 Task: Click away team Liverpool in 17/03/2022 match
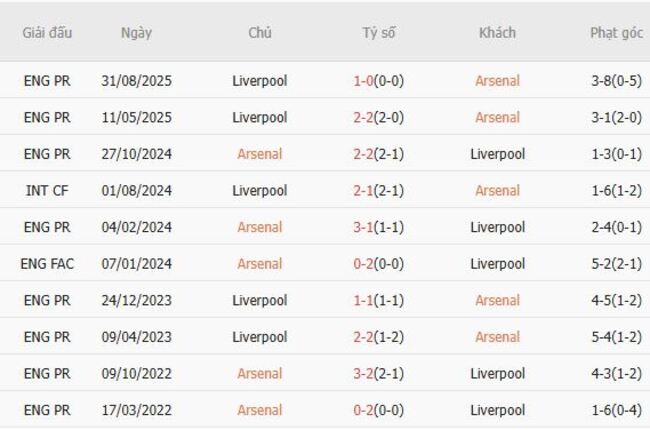pos(497,410)
